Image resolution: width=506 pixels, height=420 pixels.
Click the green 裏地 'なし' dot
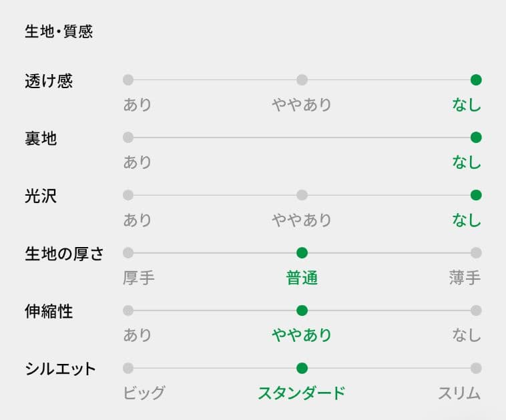pos(476,138)
